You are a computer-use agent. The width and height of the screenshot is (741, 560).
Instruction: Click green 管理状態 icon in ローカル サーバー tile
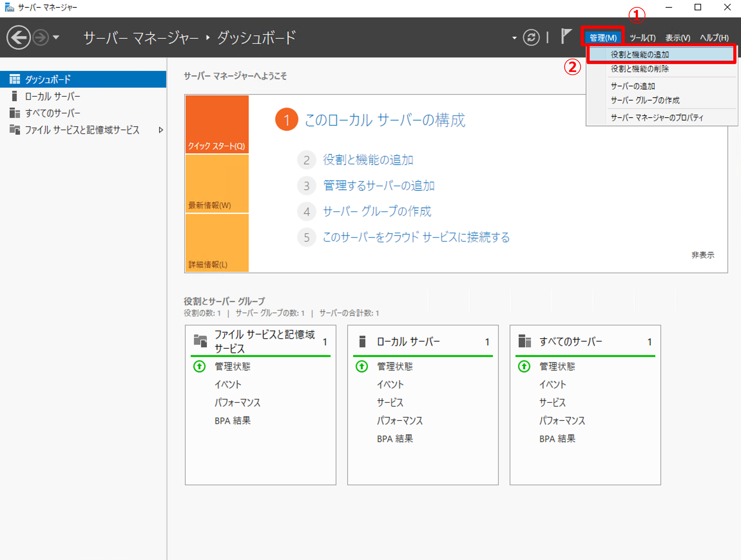[x=362, y=366]
